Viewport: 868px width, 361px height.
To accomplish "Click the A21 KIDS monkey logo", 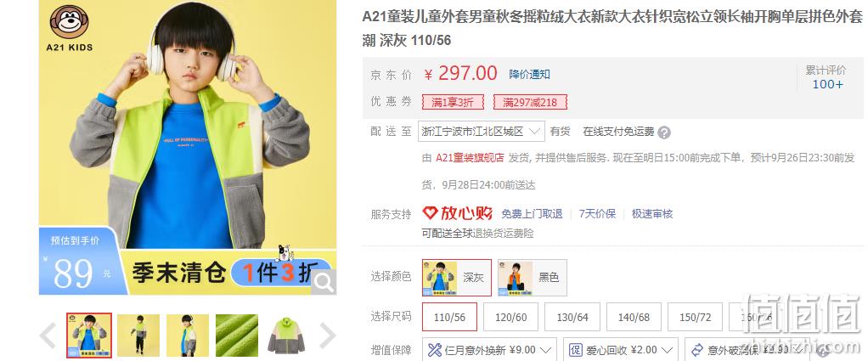I will tap(69, 28).
